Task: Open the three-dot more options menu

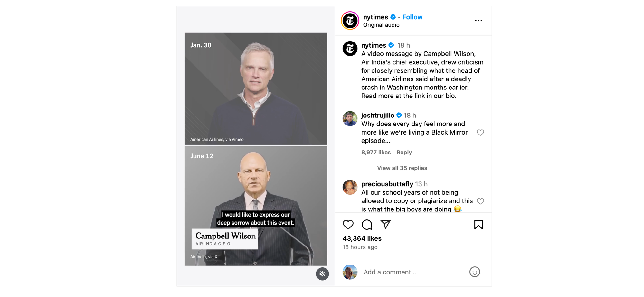Action: pyautogui.click(x=478, y=21)
